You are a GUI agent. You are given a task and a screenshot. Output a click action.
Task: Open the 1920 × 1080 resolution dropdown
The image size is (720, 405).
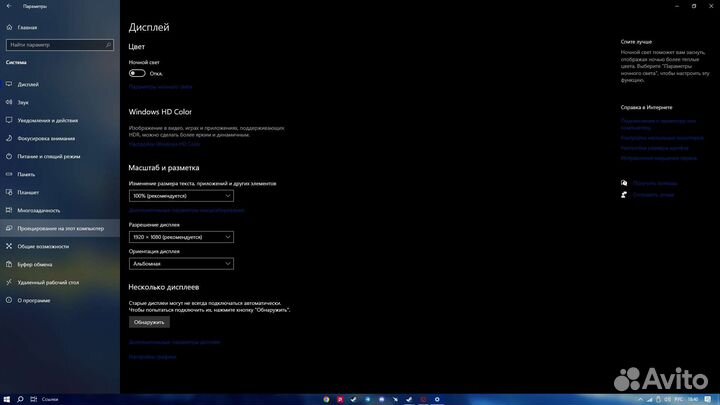(181, 237)
